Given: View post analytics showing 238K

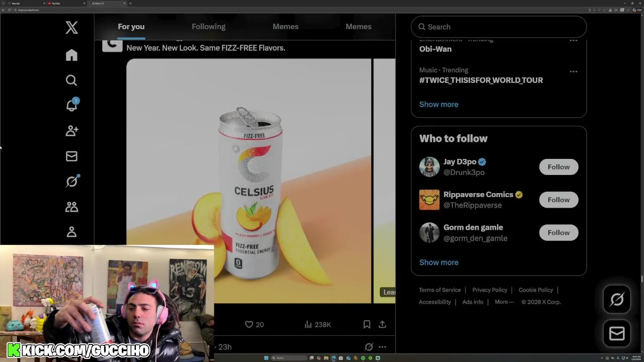Looking at the screenshot, I should pyautogui.click(x=317, y=325).
